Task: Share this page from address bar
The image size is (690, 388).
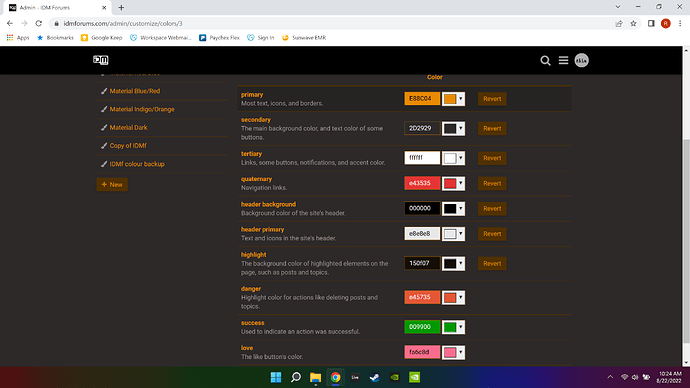Action: [619, 23]
